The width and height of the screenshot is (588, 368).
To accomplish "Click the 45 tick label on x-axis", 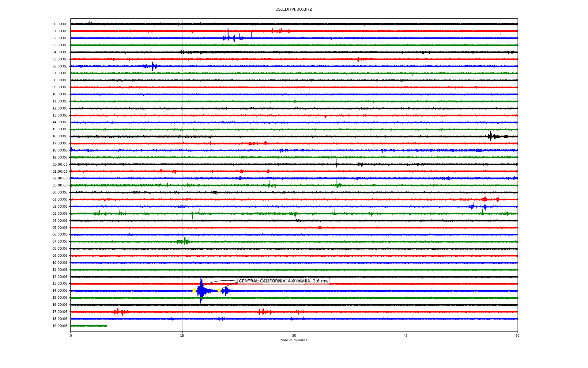I will click(x=405, y=335).
